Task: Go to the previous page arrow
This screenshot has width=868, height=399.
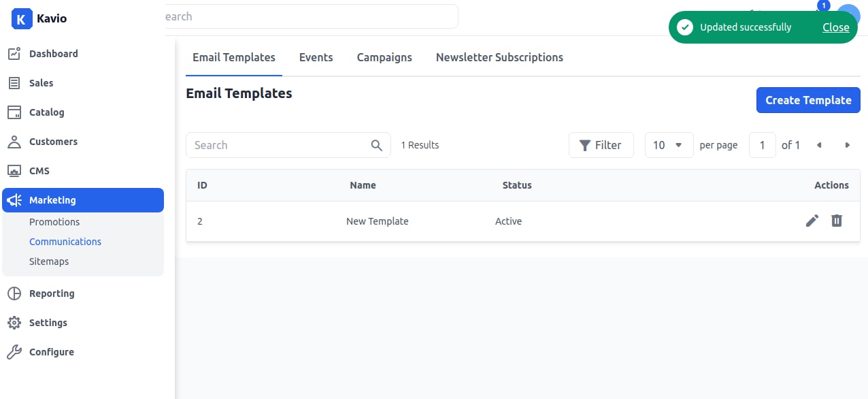Action: point(819,145)
